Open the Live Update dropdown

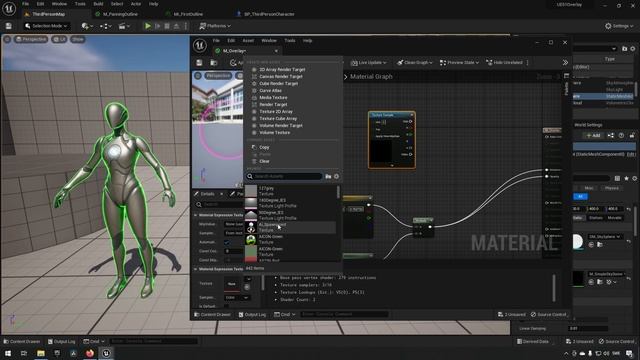369,62
